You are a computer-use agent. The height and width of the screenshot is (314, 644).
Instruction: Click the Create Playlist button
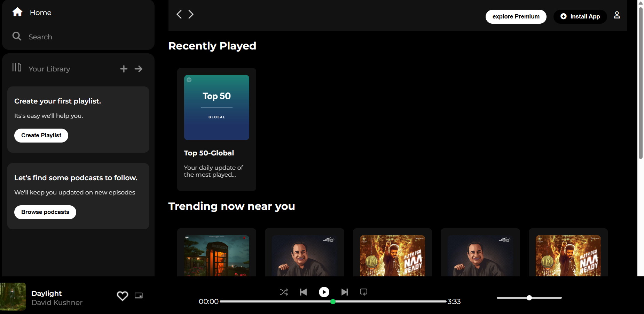(41, 136)
